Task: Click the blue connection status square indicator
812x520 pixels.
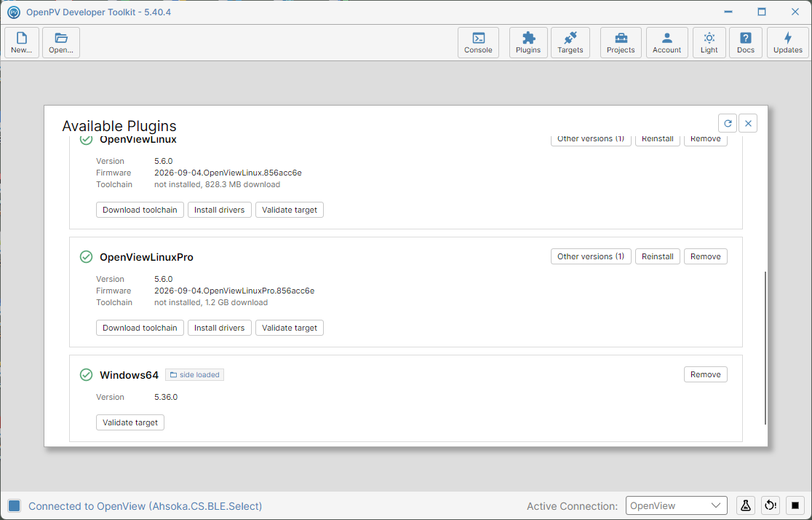Action: click(15, 506)
